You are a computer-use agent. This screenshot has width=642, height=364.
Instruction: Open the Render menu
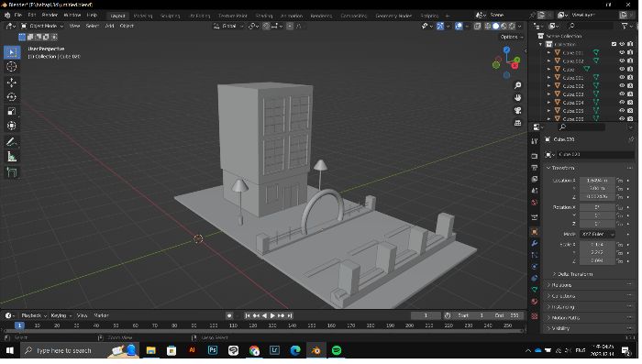50,16
